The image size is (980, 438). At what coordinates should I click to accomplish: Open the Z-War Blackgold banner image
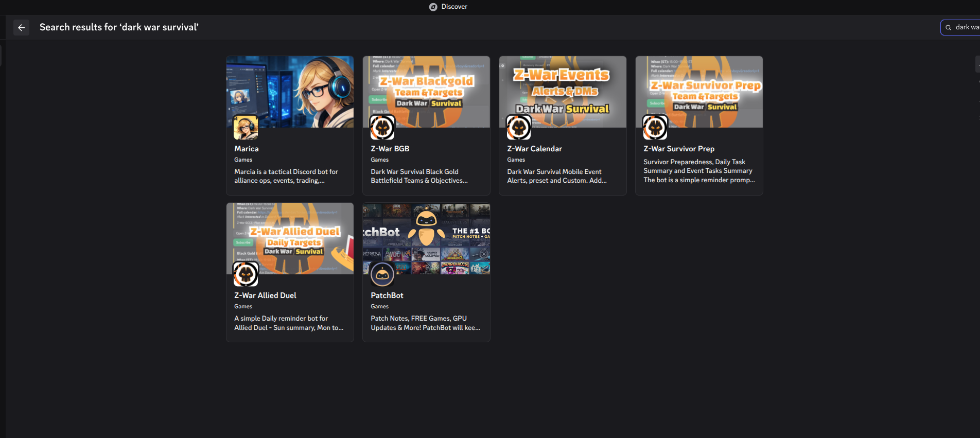point(426,92)
